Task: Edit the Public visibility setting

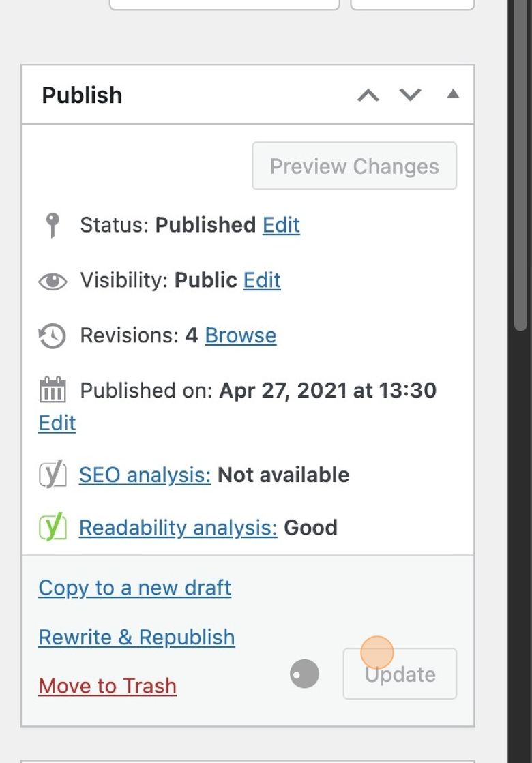Action: pos(262,280)
